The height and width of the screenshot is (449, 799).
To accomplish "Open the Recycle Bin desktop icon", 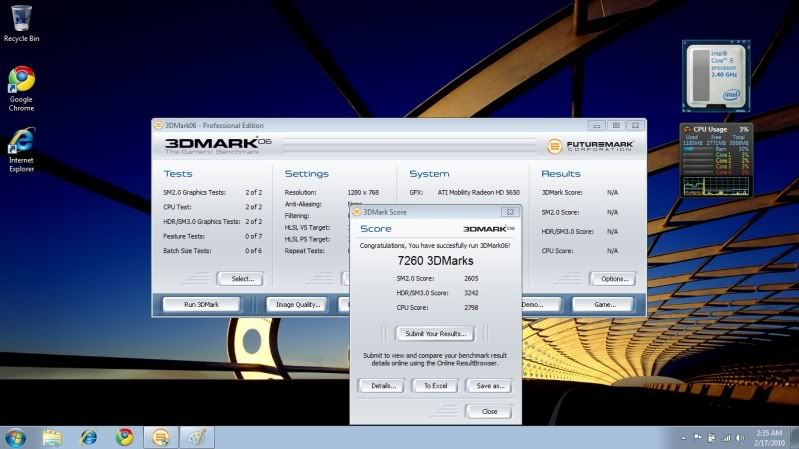I will [x=20, y=20].
